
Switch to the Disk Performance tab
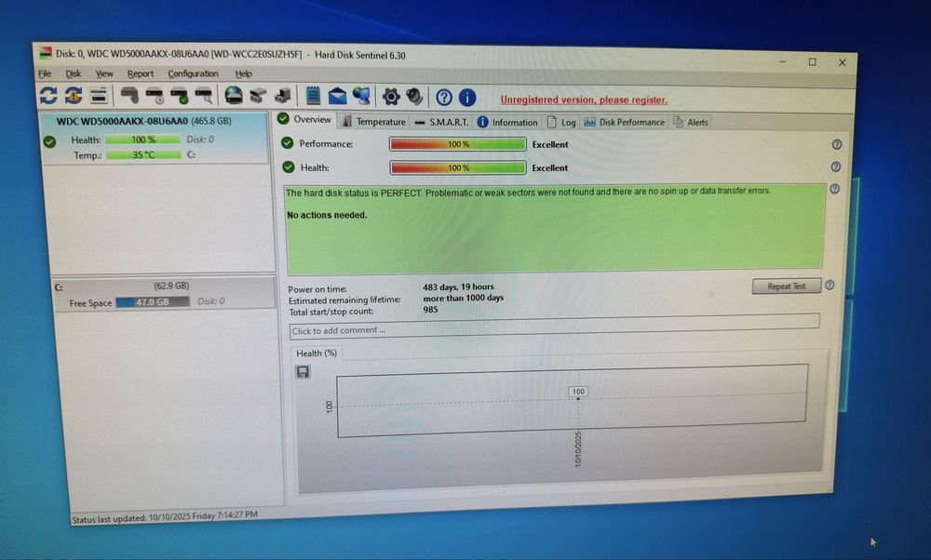coord(624,122)
